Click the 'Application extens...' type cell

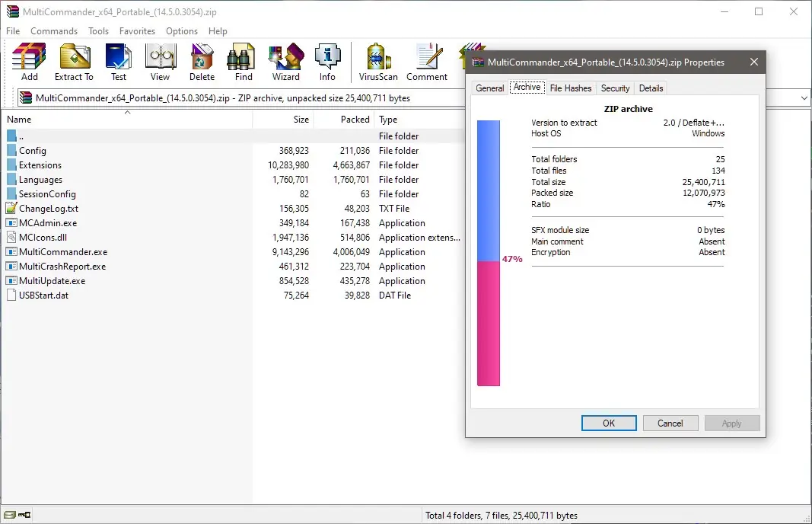click(419, 238)
